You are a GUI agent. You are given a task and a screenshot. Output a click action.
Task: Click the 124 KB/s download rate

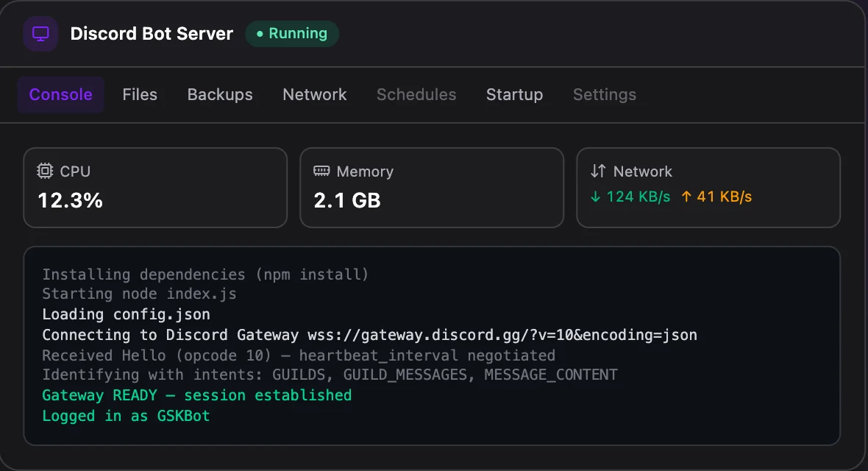click(x=638, y=196)
